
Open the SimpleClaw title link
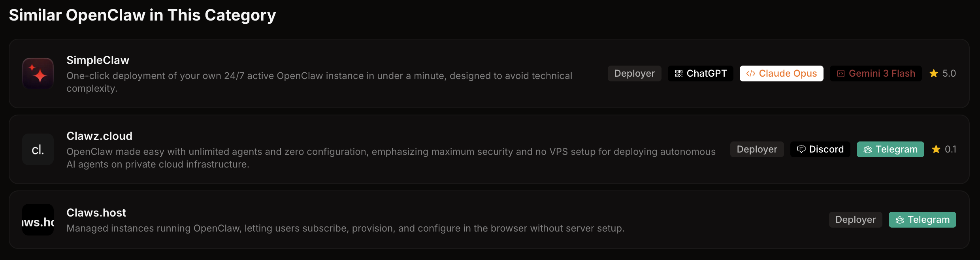coord(98,60)
